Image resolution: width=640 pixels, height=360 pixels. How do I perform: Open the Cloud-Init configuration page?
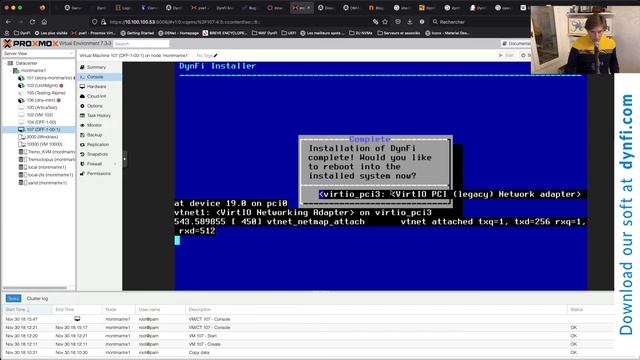click(97, 96)
